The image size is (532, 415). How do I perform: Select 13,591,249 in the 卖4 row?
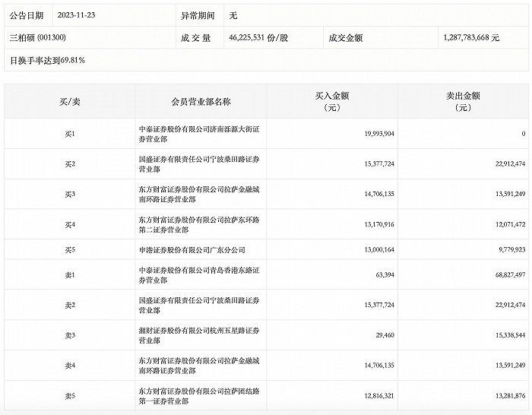click(510, 366)
